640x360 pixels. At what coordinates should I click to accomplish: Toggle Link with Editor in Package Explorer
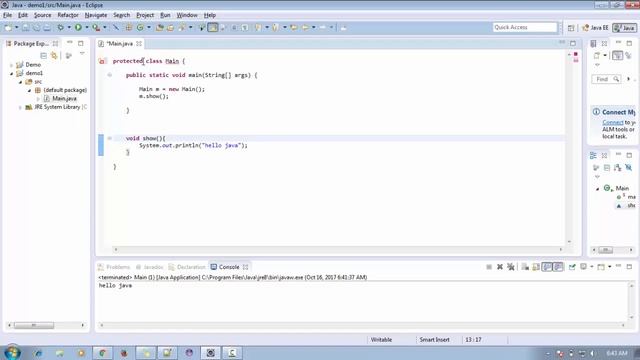(54, 56)
